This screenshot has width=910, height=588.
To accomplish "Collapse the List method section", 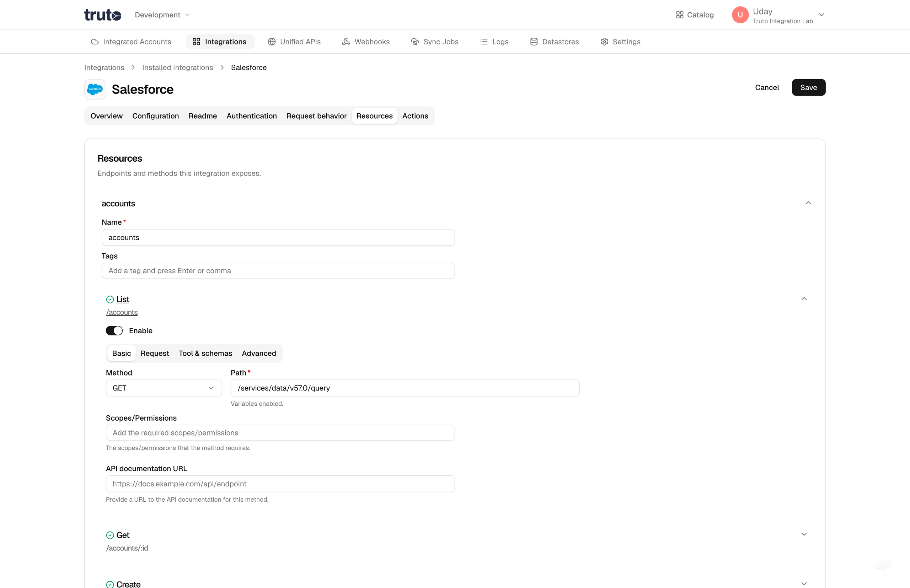I will click(x=804, y=299).
